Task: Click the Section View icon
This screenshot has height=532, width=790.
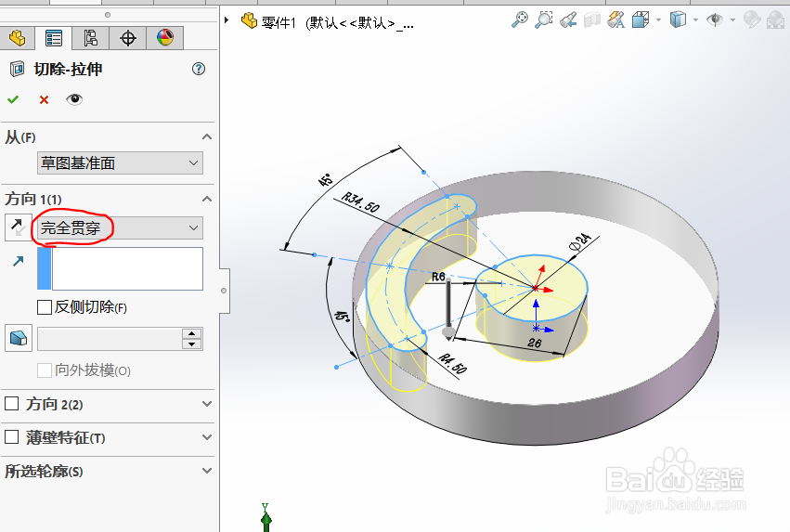Action: (x=592, y=19)
